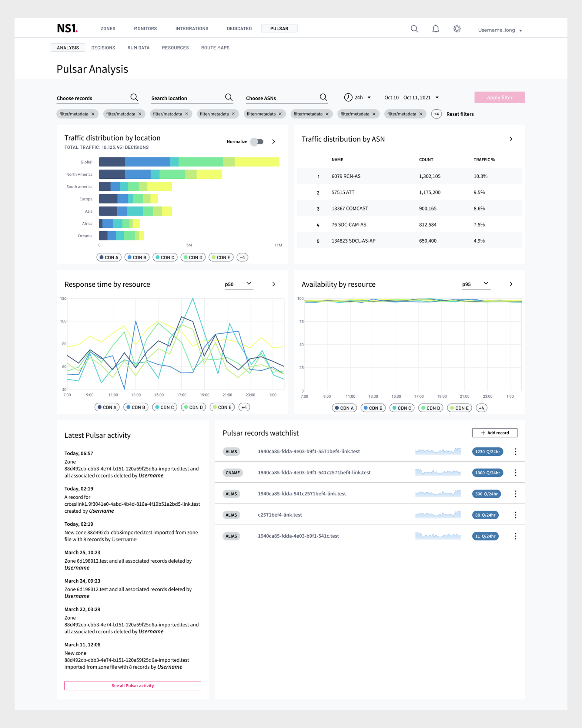The height and width of the screenshot is (728, 582).
Task: Toggle CDN E in Availability legend
Action: 460,408
